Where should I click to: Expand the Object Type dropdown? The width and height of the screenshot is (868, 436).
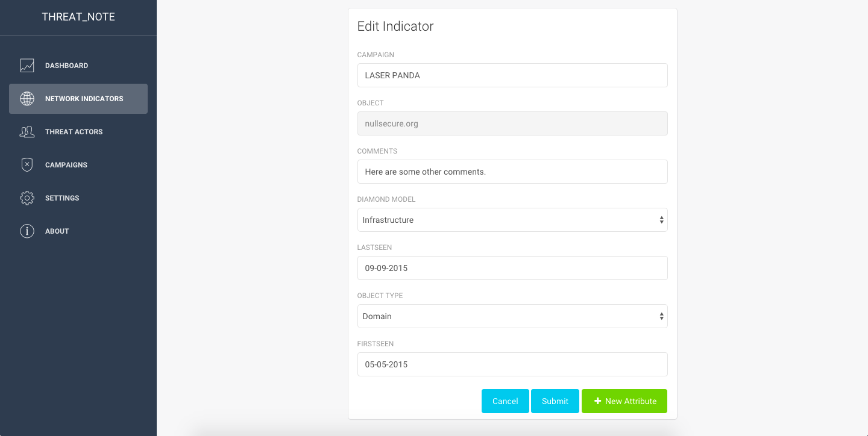(x=512, y=316)
